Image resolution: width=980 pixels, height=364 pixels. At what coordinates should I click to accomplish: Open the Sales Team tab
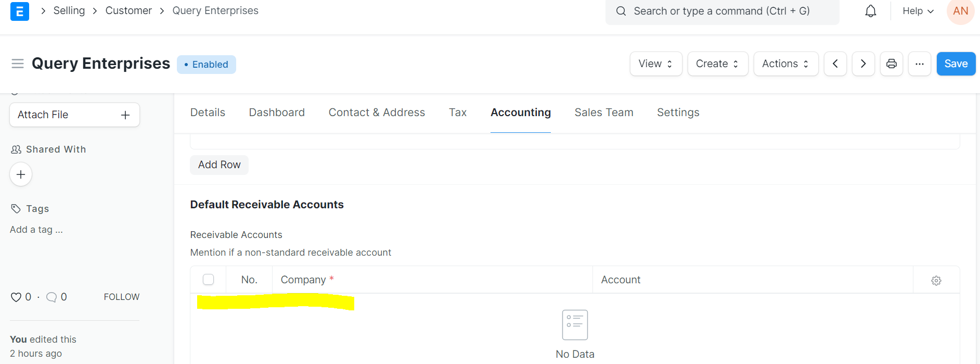tap(603, 112)
